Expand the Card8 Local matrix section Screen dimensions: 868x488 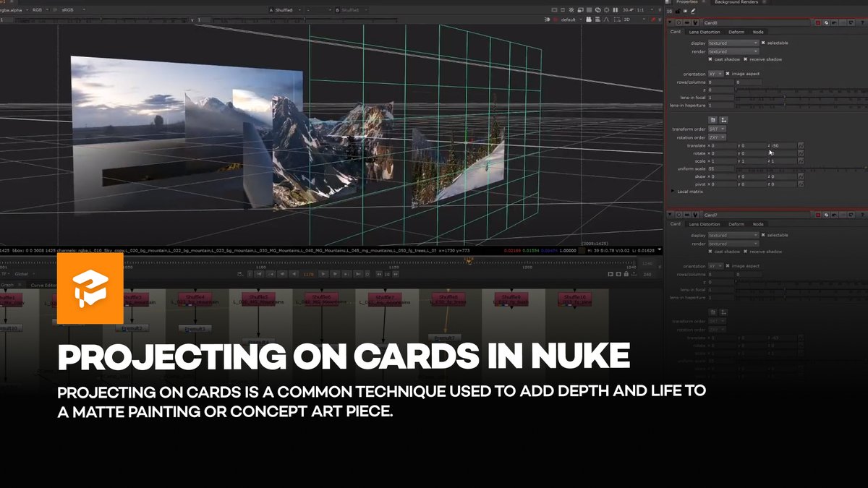tap(673, 191)
